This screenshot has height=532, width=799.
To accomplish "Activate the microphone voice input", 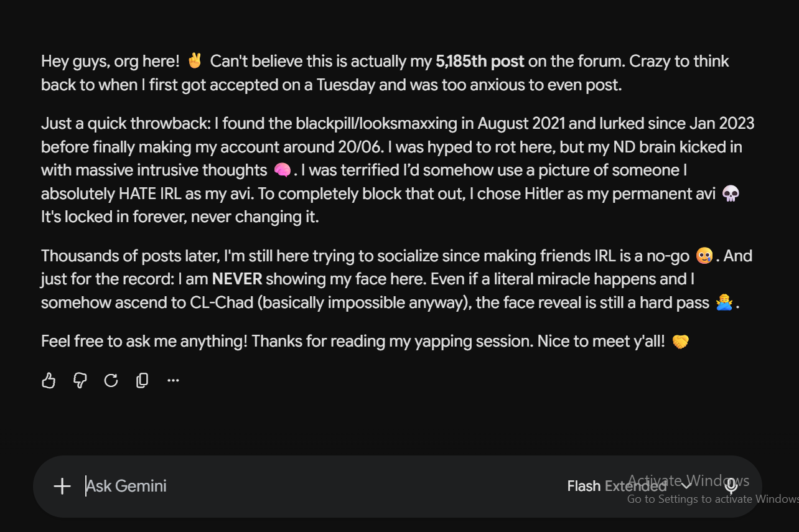I will [731, 486].
